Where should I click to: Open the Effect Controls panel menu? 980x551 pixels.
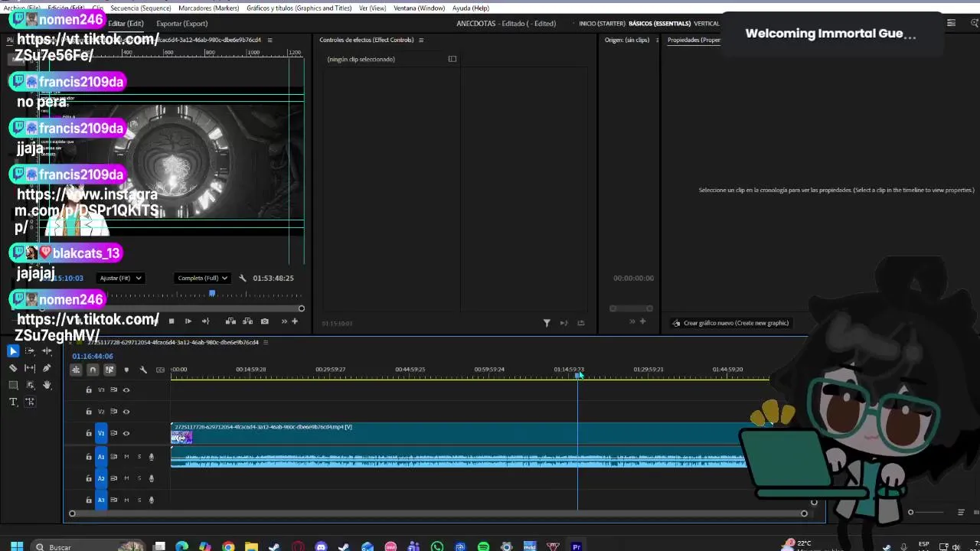pyautogui.click(x=420, y=40)
